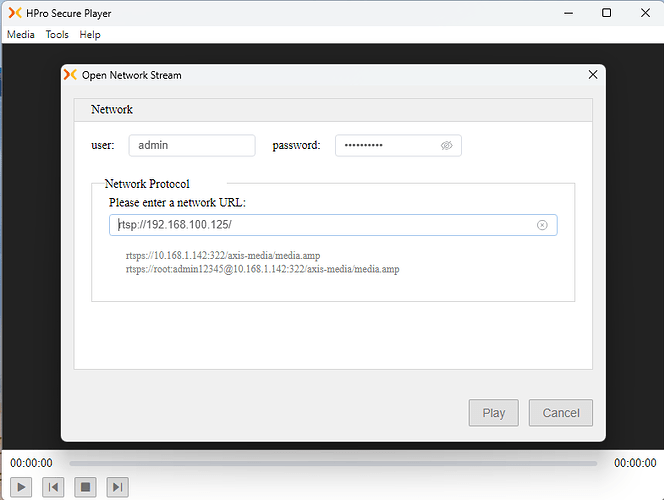Select the rtsps://root:admin12345 URL suggestion
664x500 pixels.
pyautogui.click(x=262, y=269)
